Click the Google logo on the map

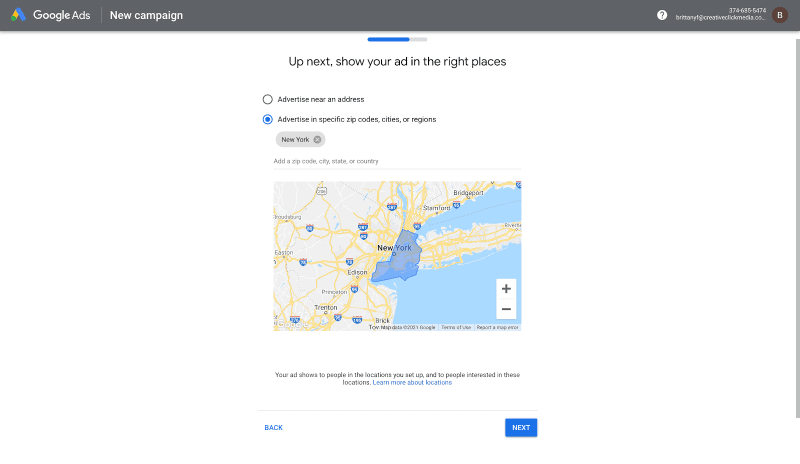click(292, 324)
